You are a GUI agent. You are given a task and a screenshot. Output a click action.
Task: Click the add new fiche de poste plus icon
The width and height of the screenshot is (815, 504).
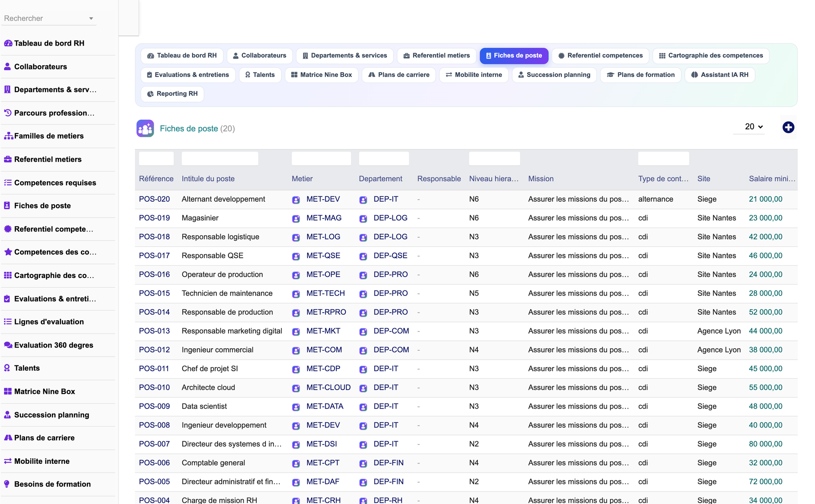tap(788, 127)
